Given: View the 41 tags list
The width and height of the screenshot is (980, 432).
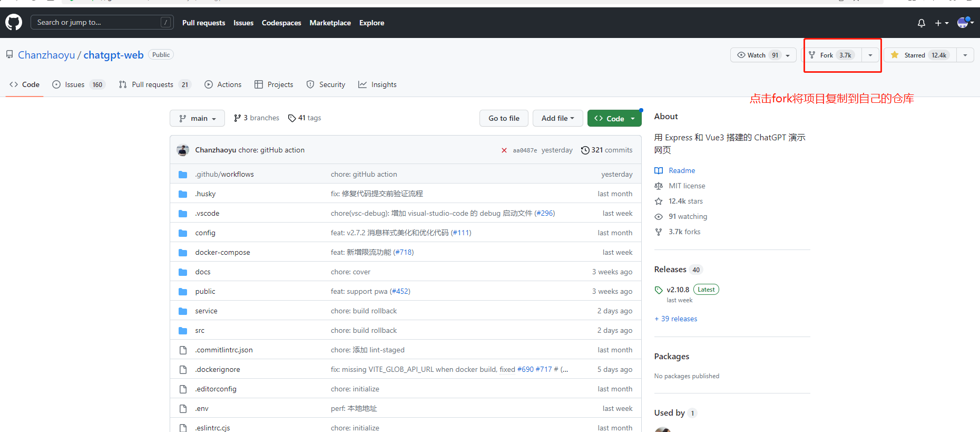Looking at the screenshot, I should [305, 118].
